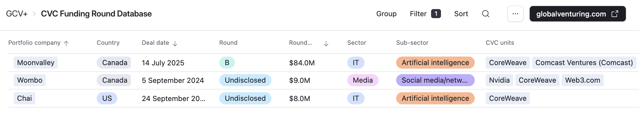The width and height of the screenshot is (644, 123).
Task: Click the orange Artificial intelligence tag for Moonvalley
Action: [x=435, y=63]
